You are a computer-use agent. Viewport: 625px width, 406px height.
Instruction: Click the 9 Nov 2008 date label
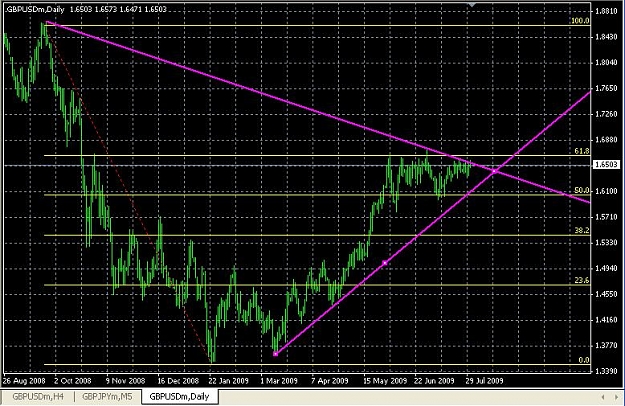125,381
